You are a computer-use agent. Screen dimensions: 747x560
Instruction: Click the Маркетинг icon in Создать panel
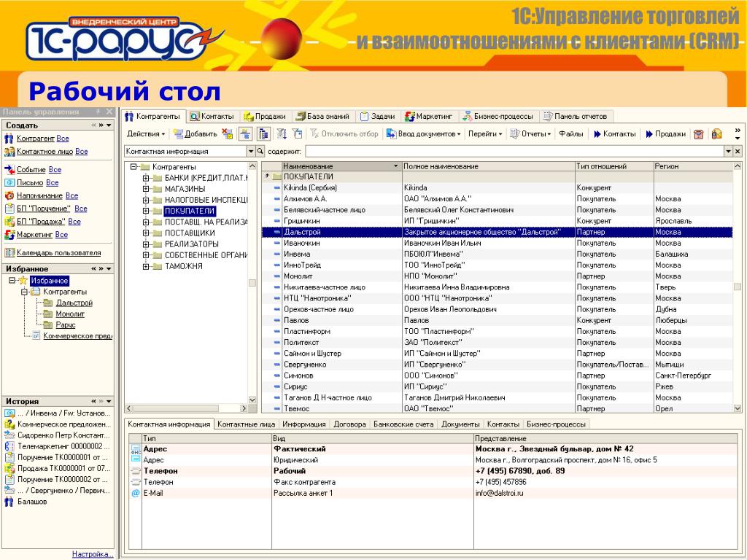(9, 235)
